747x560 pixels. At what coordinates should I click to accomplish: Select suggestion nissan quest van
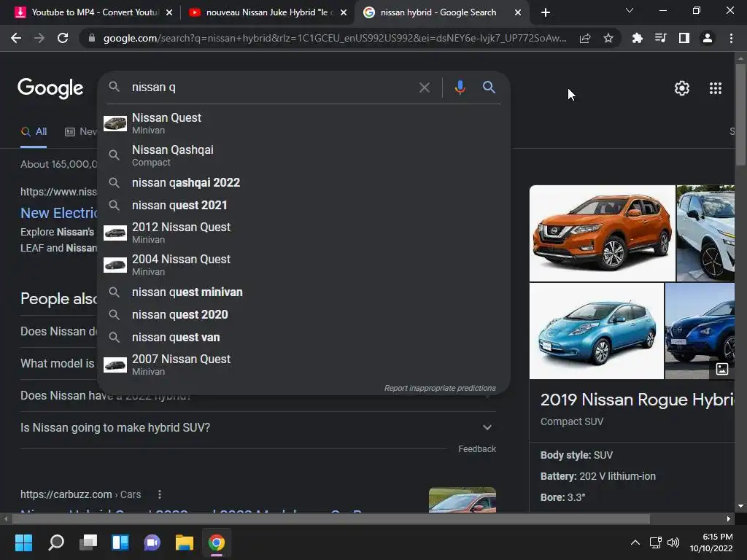pos(303,338)
